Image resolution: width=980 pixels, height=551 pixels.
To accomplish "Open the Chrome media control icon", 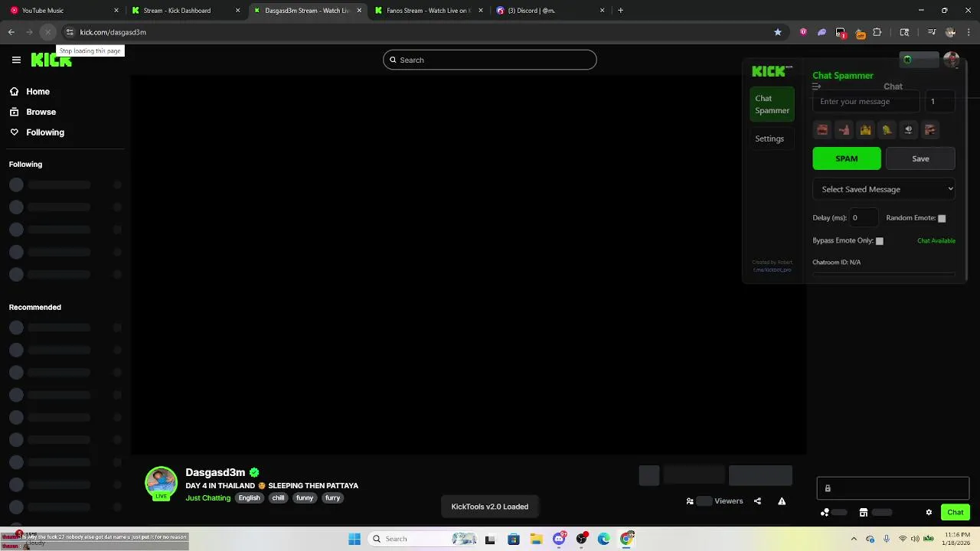I will coord(931,32).
